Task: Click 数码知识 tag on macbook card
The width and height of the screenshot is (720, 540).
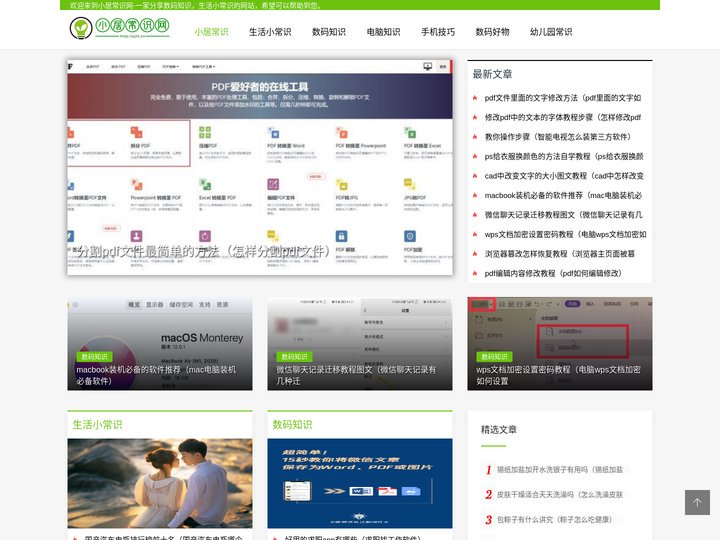Action: [94, 357]
